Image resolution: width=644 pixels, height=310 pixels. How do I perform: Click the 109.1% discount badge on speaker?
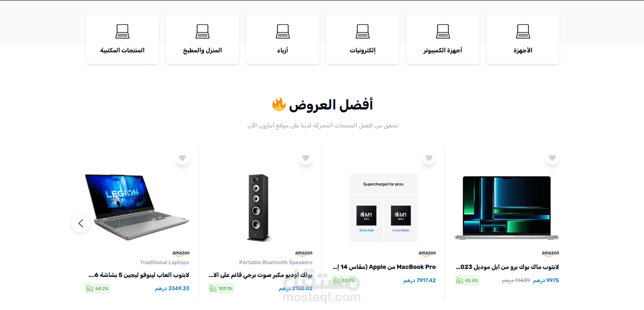click(x=221, y=288)
